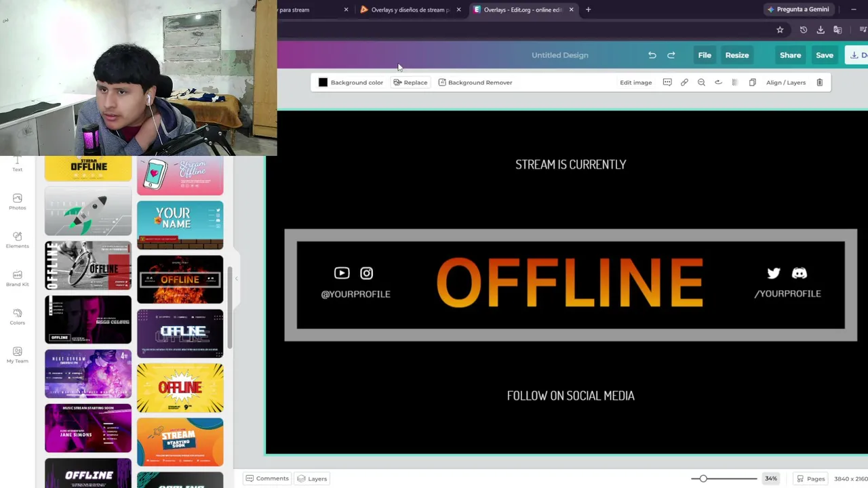Open the black Background color swatch
This screenshot has width=868, height=488.
pyautogui.click(x=323, y=83)
